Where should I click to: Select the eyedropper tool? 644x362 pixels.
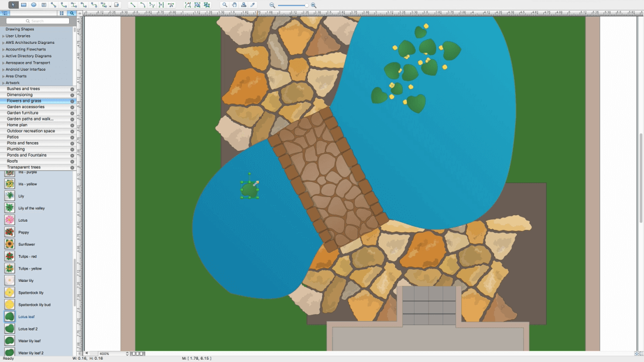coord(253,5)
